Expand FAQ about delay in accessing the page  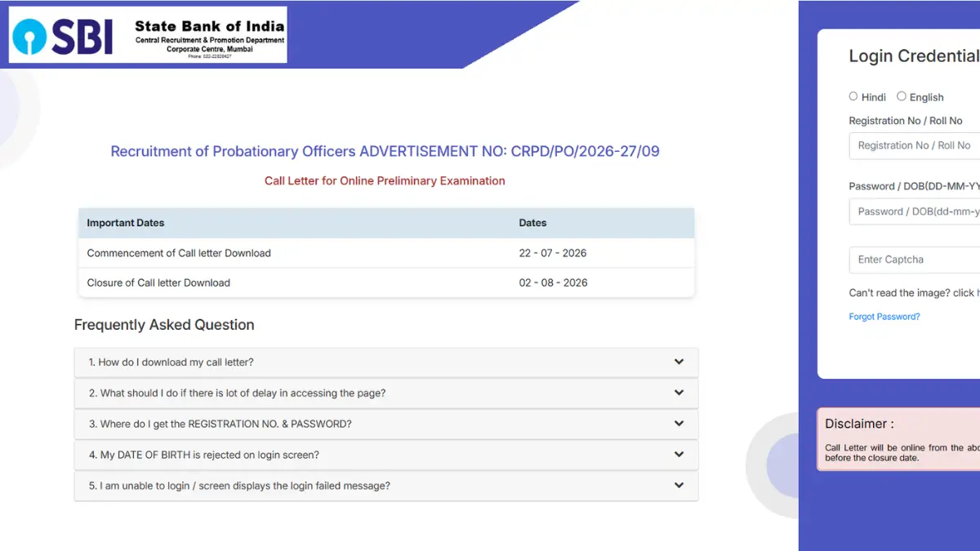tap(386, 393)
